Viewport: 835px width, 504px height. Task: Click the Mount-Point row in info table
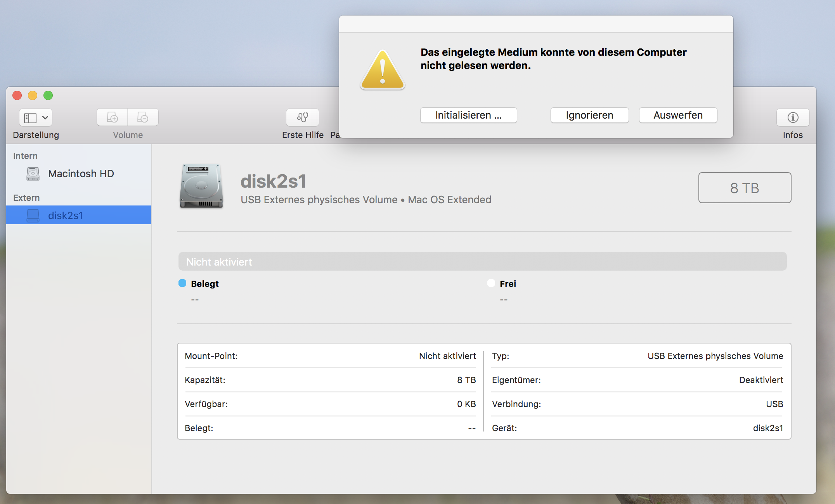[330, 356]
